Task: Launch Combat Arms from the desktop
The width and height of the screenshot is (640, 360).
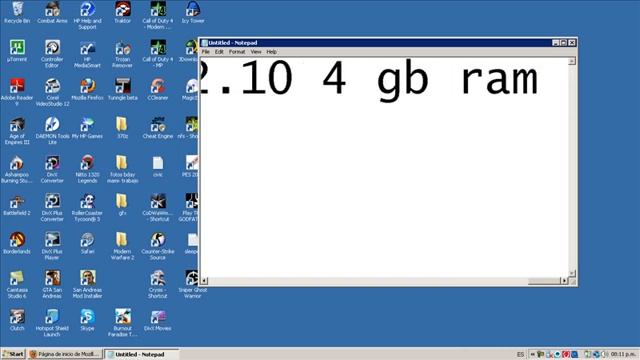Action: (52, 11)
